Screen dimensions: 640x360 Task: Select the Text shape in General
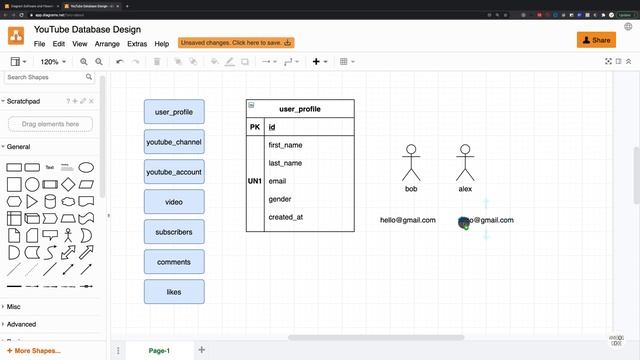50,167
